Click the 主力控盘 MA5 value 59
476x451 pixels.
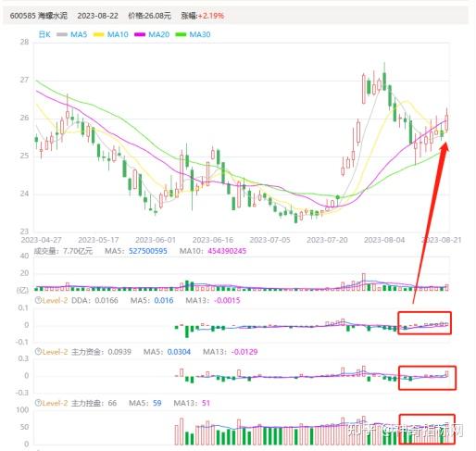pyautogui.click(x=157, y=403)
